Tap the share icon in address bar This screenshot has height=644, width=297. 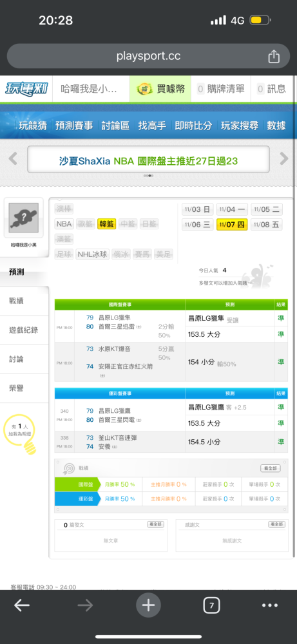(x=274, y=56)
